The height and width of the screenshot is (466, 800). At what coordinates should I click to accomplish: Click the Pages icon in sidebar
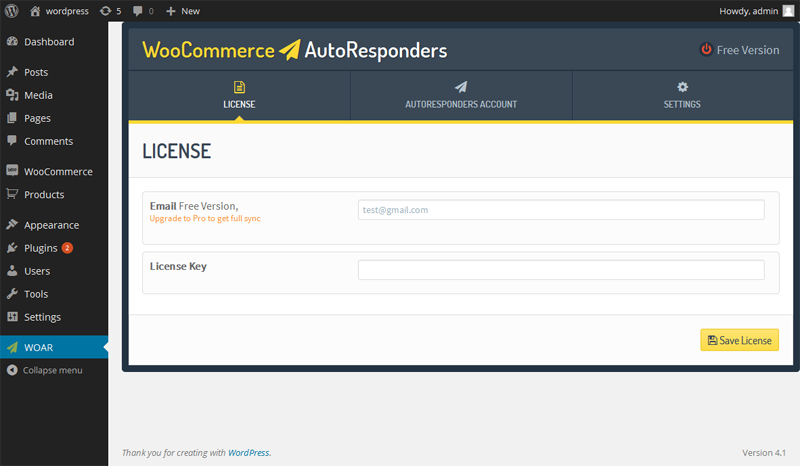coord(12,117)
